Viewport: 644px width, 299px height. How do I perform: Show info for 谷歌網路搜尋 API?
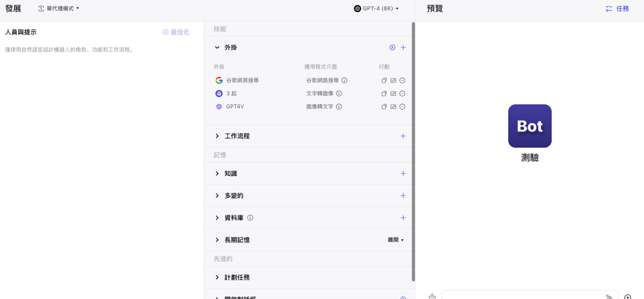point(344,81)
